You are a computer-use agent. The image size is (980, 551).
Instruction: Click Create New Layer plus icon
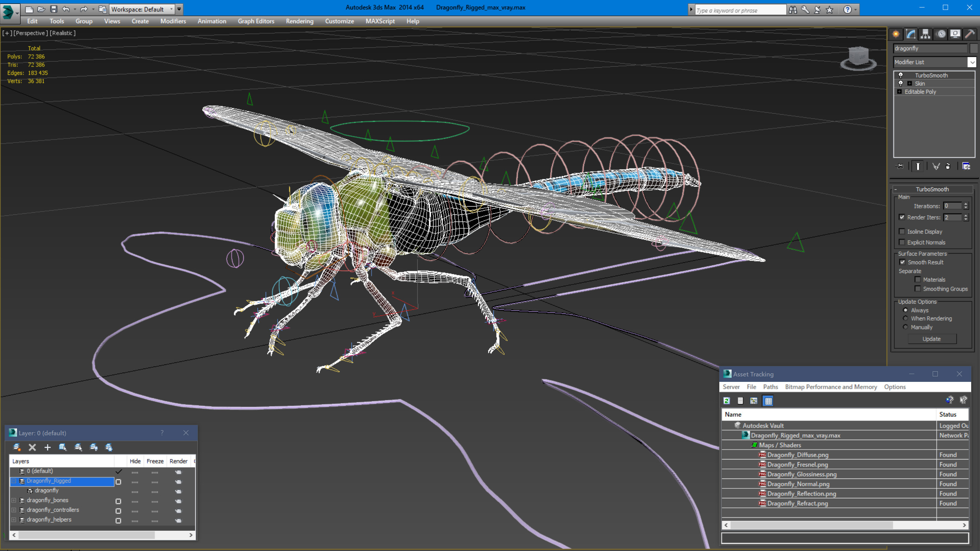48,448
